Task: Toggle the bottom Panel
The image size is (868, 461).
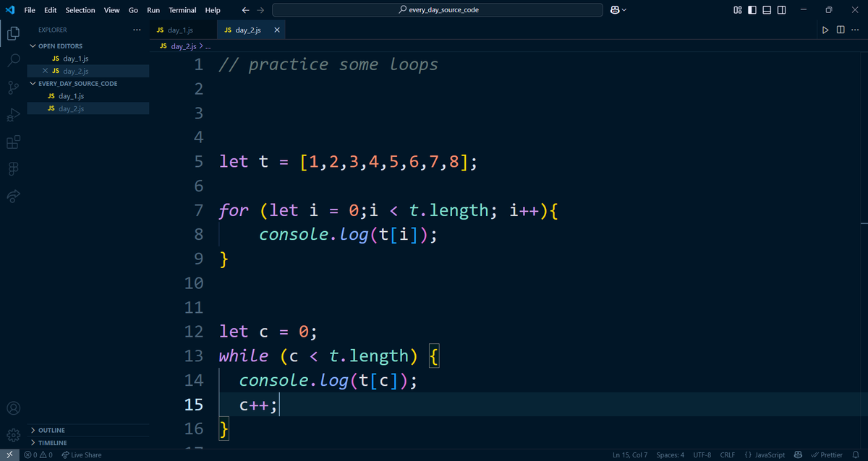Action: (x=767, y=10)
